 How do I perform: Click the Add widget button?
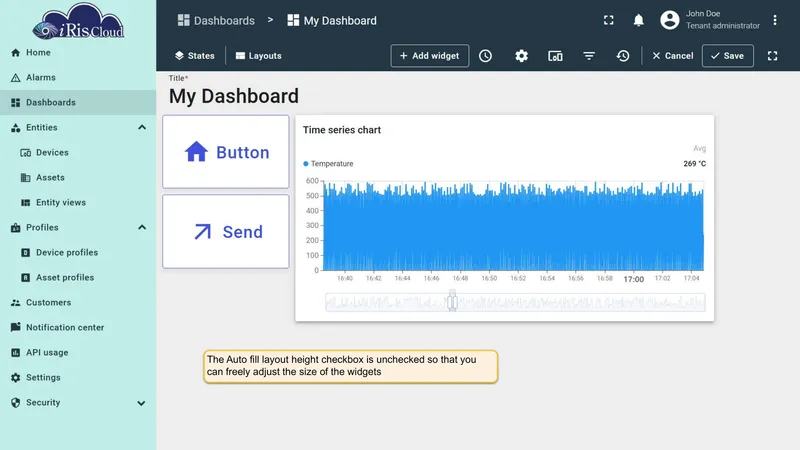(x=430, y=56)
